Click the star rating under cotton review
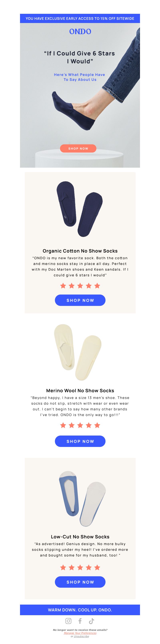 coord(80,285)
